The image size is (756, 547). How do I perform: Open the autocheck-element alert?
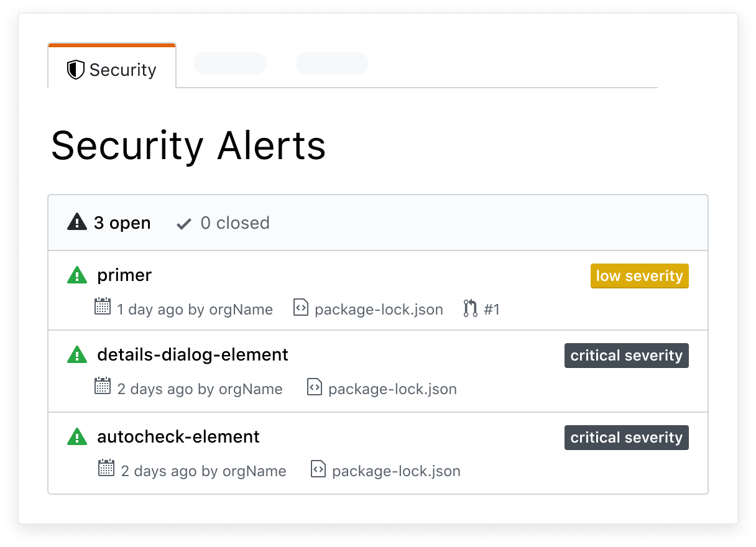178,436
